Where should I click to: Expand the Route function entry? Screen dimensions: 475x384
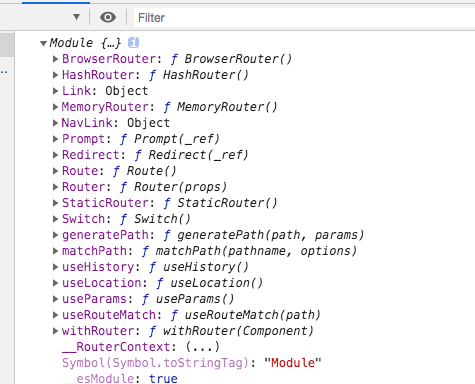coord(55,171)
